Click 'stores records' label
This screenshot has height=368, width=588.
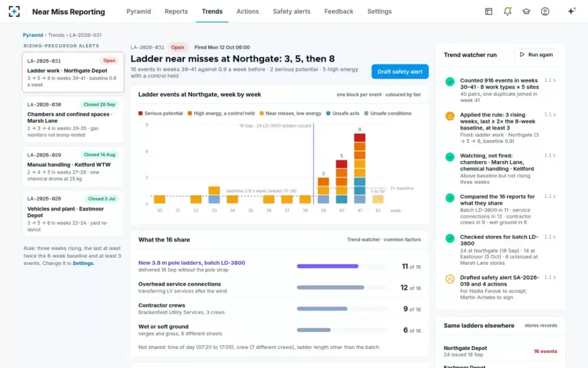[541, 325]
